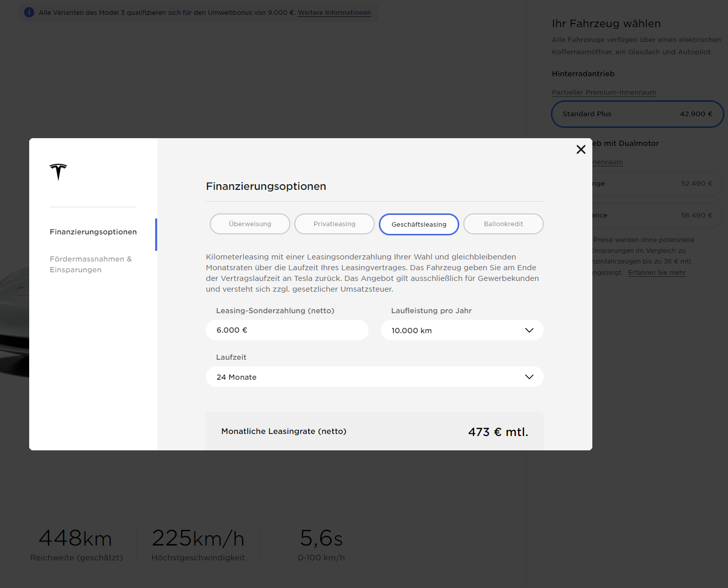Open Partieller Premium-Innenraum link
The height and width of the screenshot is (588, 728).
[604, 93]
